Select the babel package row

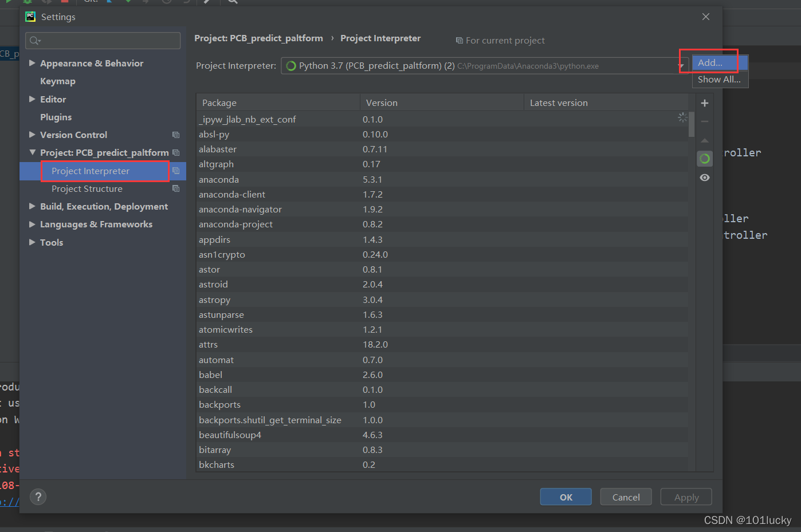coord(442,375)
